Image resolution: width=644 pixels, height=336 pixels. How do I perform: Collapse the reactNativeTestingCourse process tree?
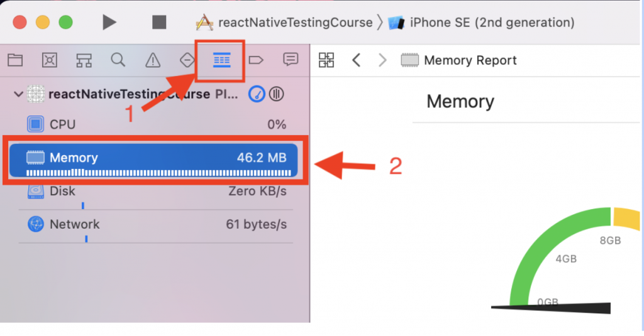tap(18, 95)
